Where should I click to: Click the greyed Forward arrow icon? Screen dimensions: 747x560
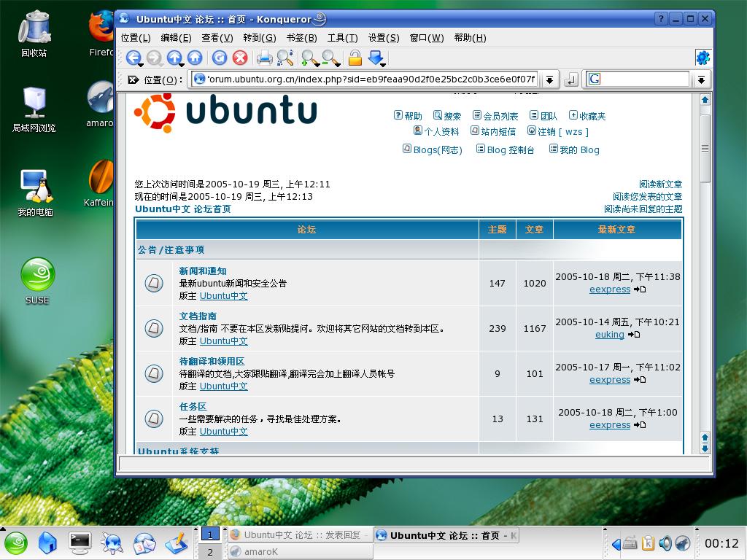click(154, 58)
